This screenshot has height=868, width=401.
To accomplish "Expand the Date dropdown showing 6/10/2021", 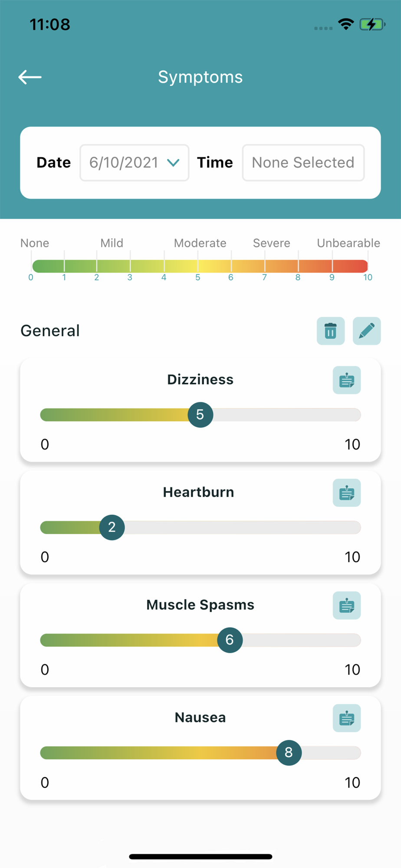I will pos(135,163).
